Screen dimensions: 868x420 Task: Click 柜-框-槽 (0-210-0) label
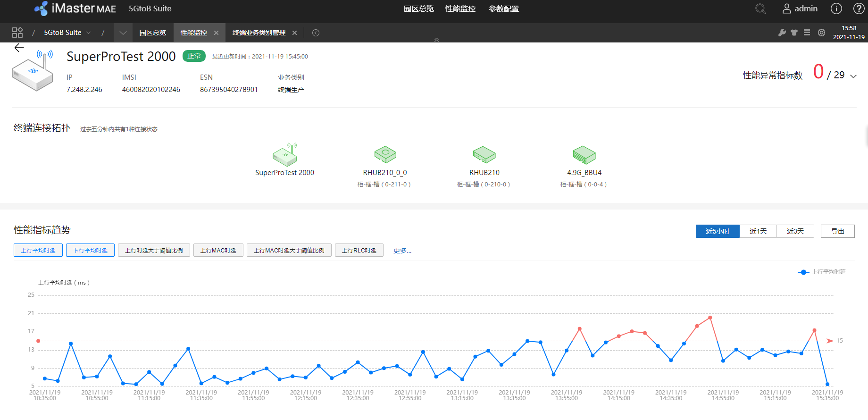(x=484, y=185)
